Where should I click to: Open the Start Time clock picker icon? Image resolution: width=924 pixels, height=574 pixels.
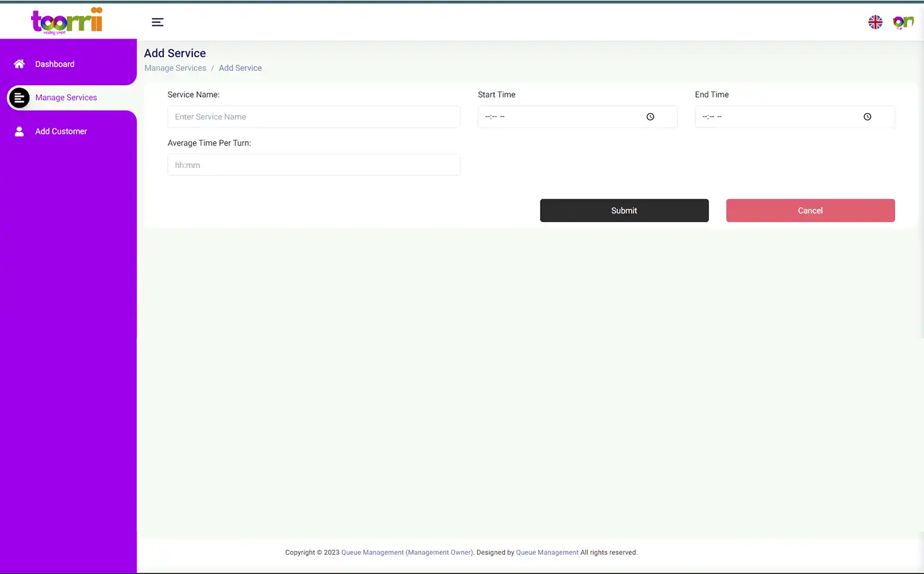coord(650,116)
